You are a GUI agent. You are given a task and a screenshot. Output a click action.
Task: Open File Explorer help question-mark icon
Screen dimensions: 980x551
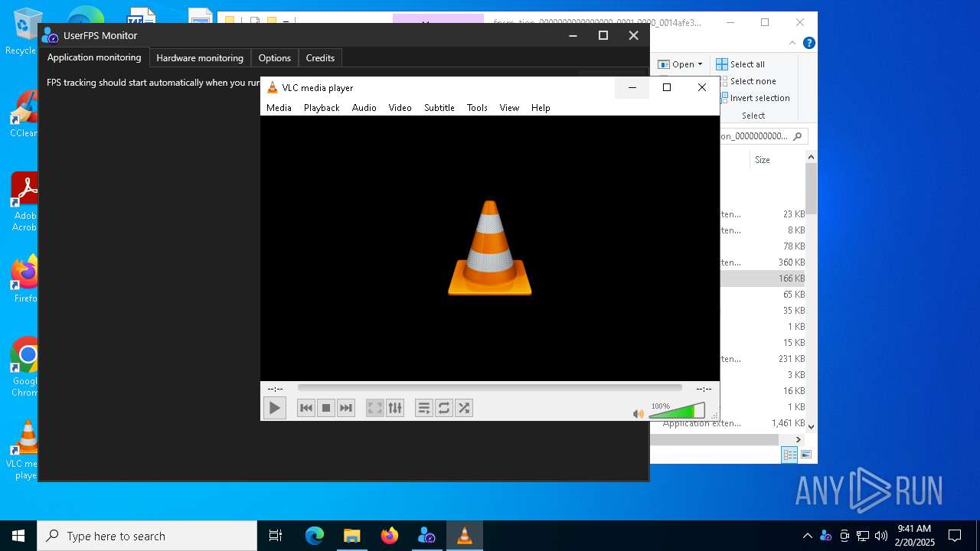[808, 43]
